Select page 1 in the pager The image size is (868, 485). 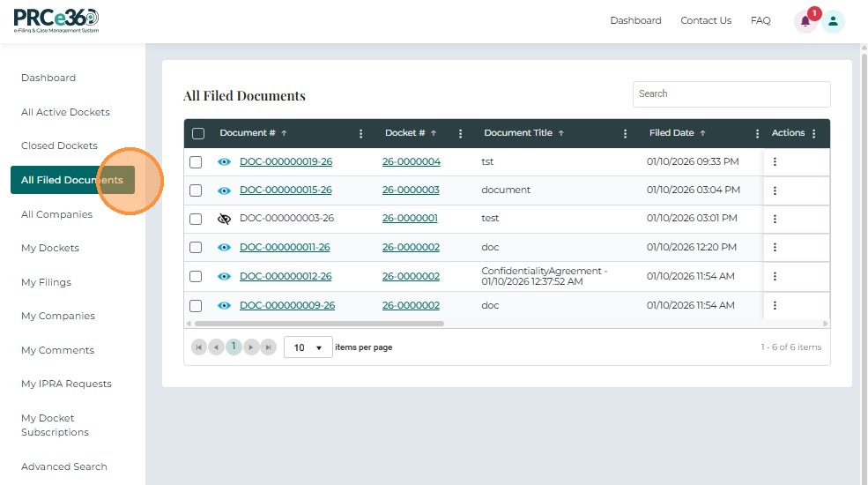coord(234,347)
